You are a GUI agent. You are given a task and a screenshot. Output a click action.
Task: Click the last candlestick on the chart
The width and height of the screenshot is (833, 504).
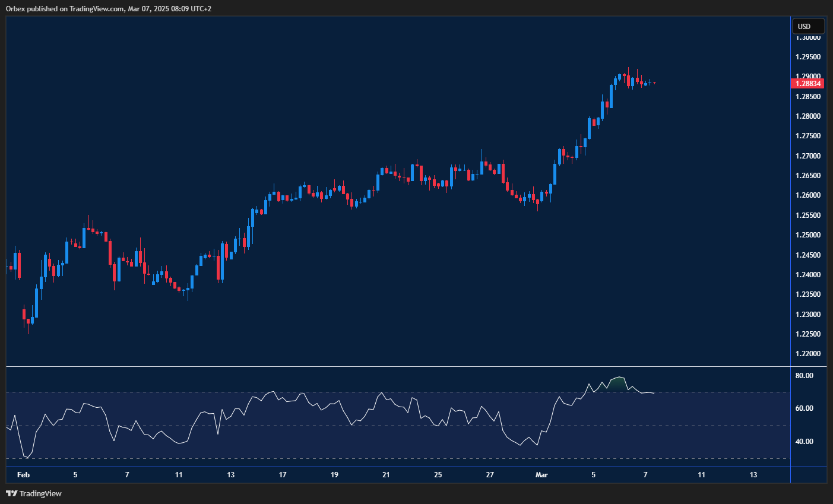coord(655,84)
